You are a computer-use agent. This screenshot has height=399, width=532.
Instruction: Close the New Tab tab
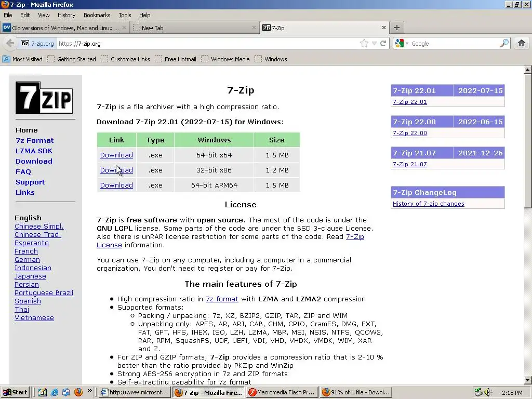254,28
